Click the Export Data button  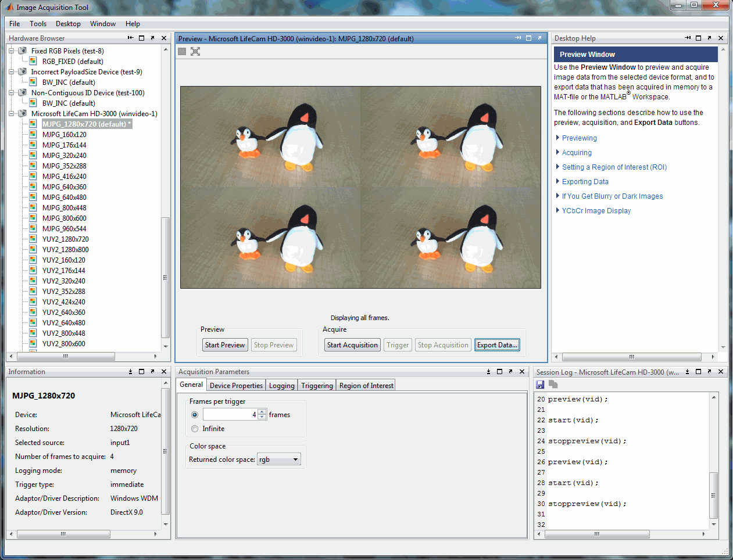[497, 345]
